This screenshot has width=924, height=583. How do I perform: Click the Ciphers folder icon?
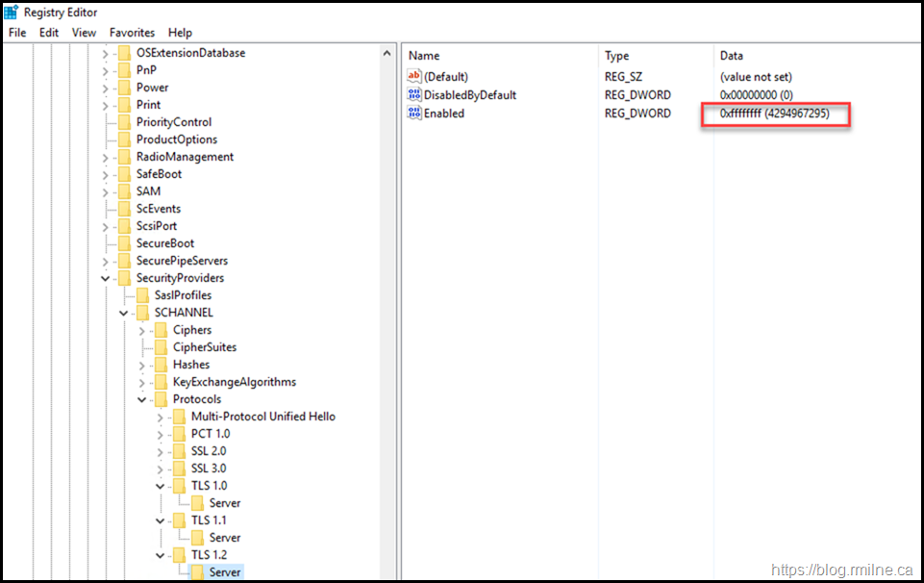(161, 330)
